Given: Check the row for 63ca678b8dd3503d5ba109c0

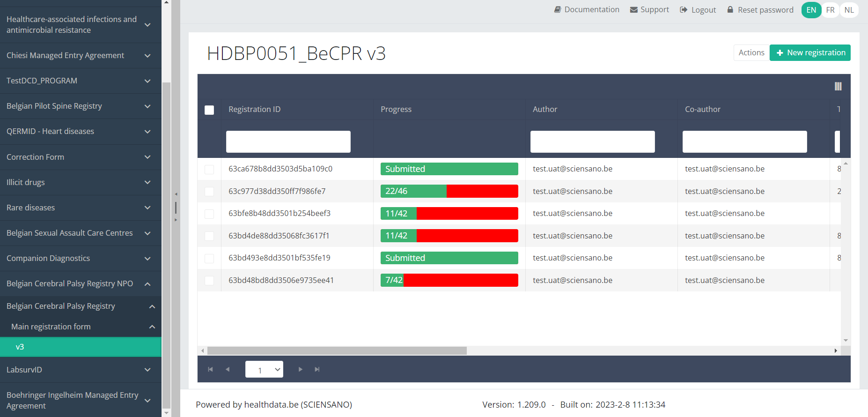Looking at the screenshot, I should pos(209,169).
